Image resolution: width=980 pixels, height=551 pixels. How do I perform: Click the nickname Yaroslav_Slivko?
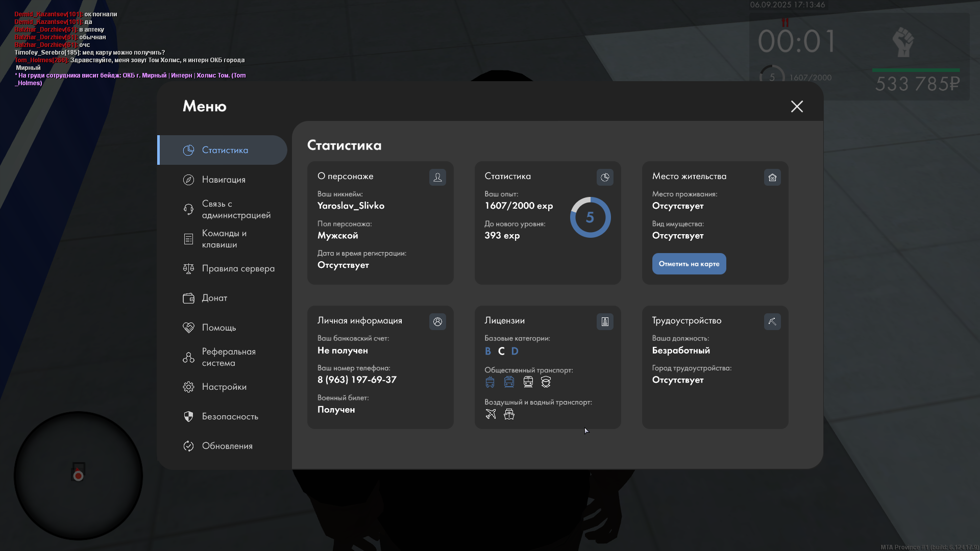(351, 206)
